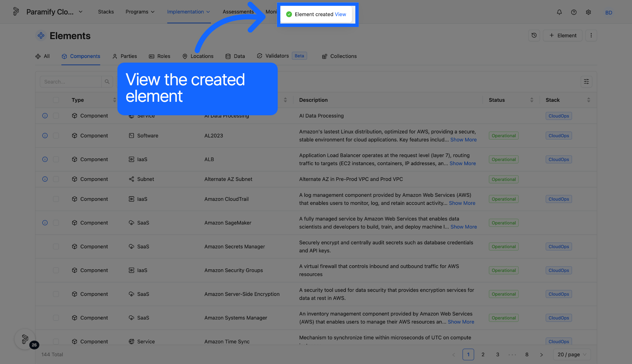632x364 pixels.
Task: Sort by the Type column
Action: (114, 100)
